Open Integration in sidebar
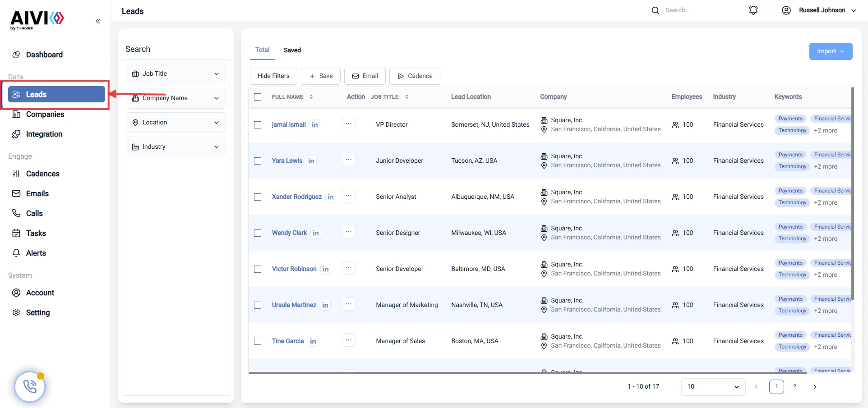Viewport: 868px width, 408px height. coord(44,134)
